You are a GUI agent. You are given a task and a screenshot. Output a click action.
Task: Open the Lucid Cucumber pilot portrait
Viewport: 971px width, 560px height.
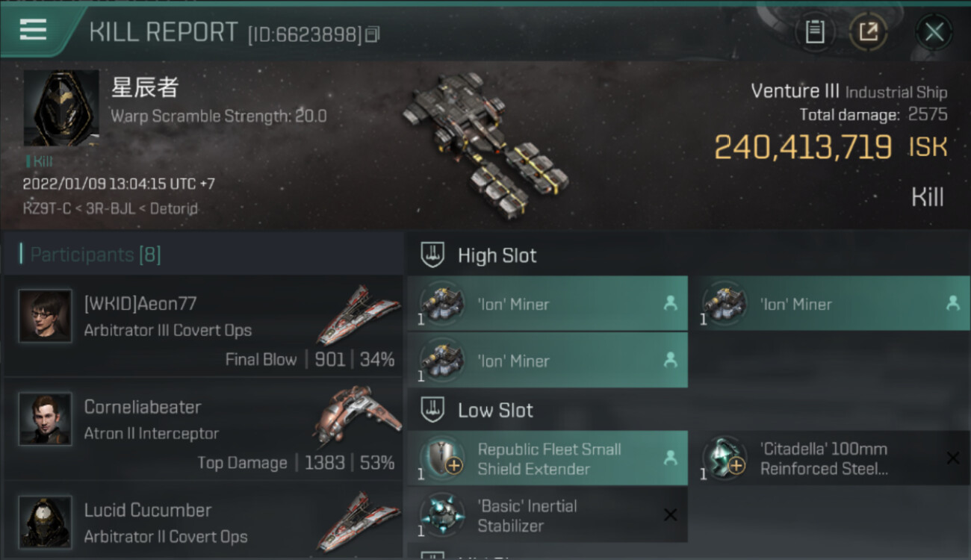tap(45, 522)
